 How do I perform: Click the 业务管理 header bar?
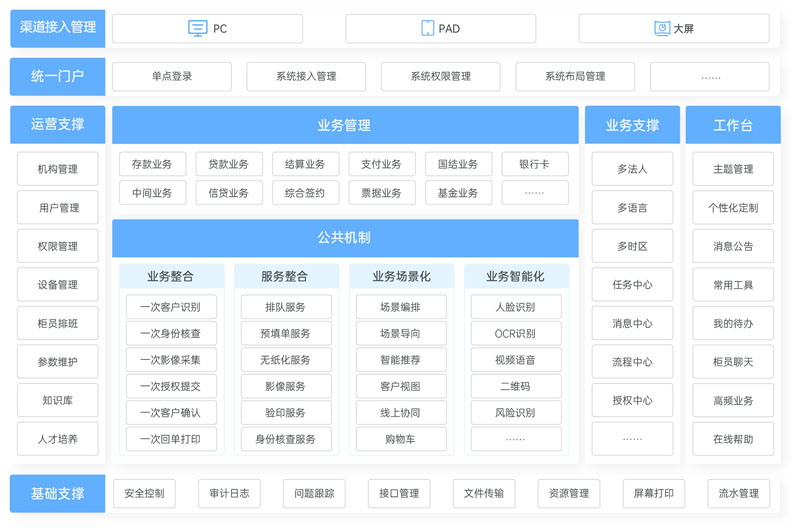[x=344, y=126]
